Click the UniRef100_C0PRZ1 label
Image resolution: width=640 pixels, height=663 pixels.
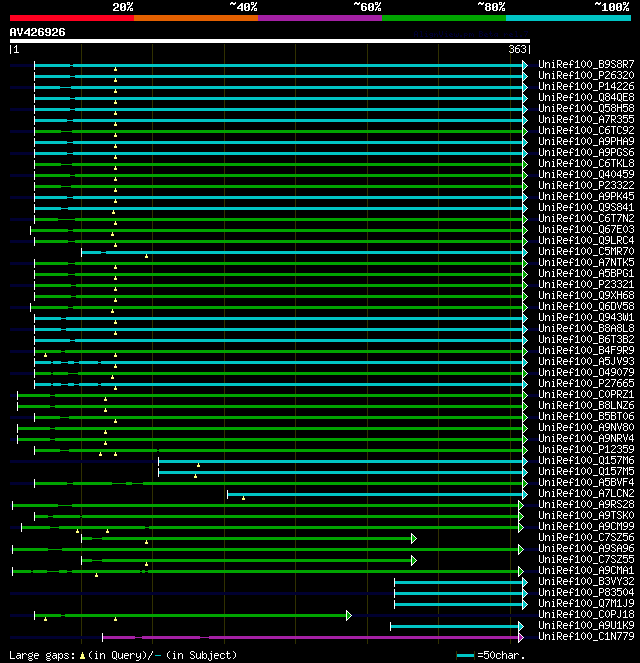click(586, 394)
